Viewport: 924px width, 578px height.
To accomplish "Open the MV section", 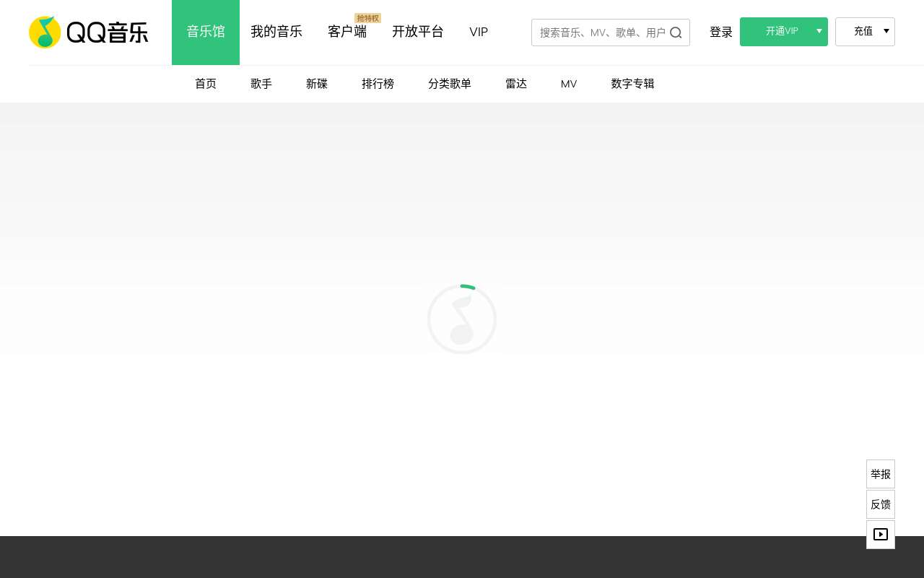I will [569, 84].
